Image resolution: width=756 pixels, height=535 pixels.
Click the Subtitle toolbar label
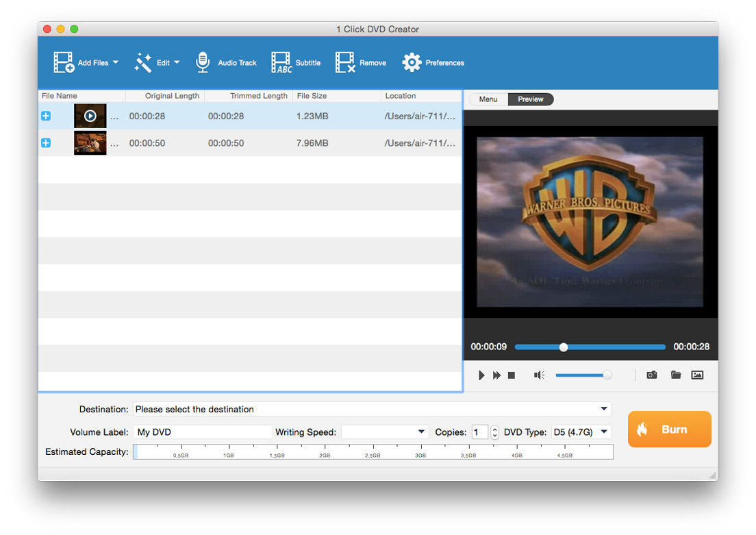click(x=307, y=63)
